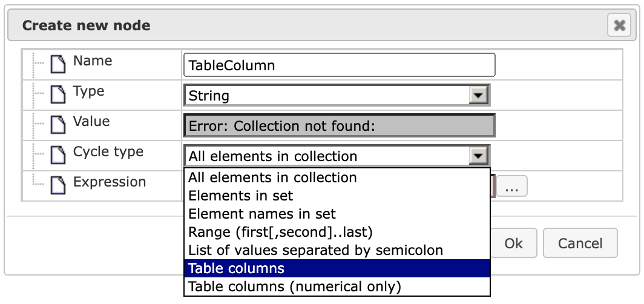Click the document icon beside Expression
Screen dimensions: 644x304
click(x=58, y=186)
